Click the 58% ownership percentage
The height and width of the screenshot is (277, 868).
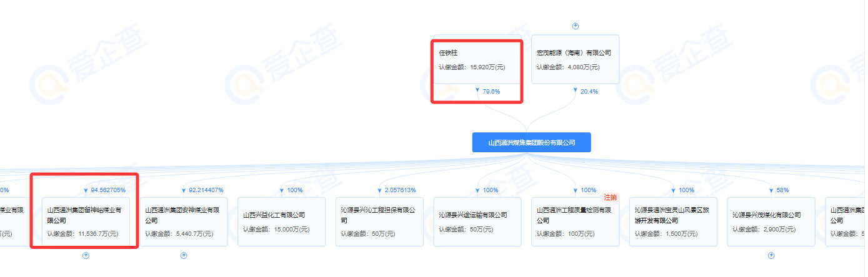[782, 190]
